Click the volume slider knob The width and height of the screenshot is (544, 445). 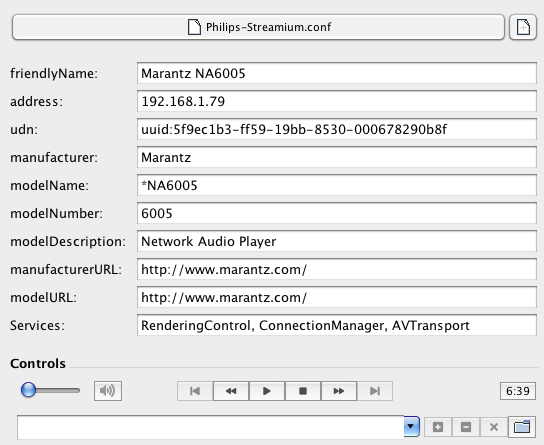(28, 390)
